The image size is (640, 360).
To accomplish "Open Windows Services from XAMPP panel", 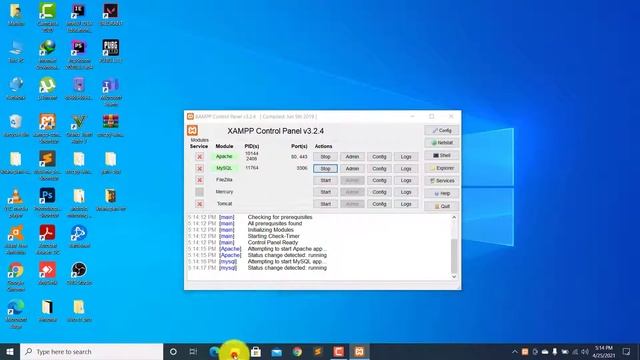I will 442,181.
